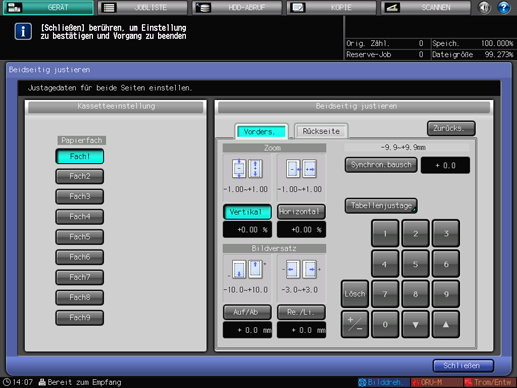The image size is (517, 388).
Task: Select paper tray Fach1
Action: pyautogui.click(x=80, y=156)
